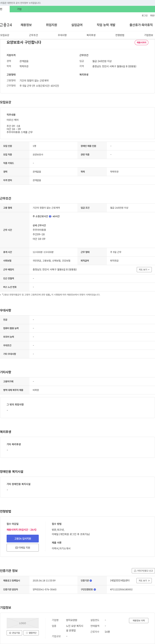This screenshot has width=155, height=644.
Task: Open the 채용정보 menu
Action: (x=26, y=25)
